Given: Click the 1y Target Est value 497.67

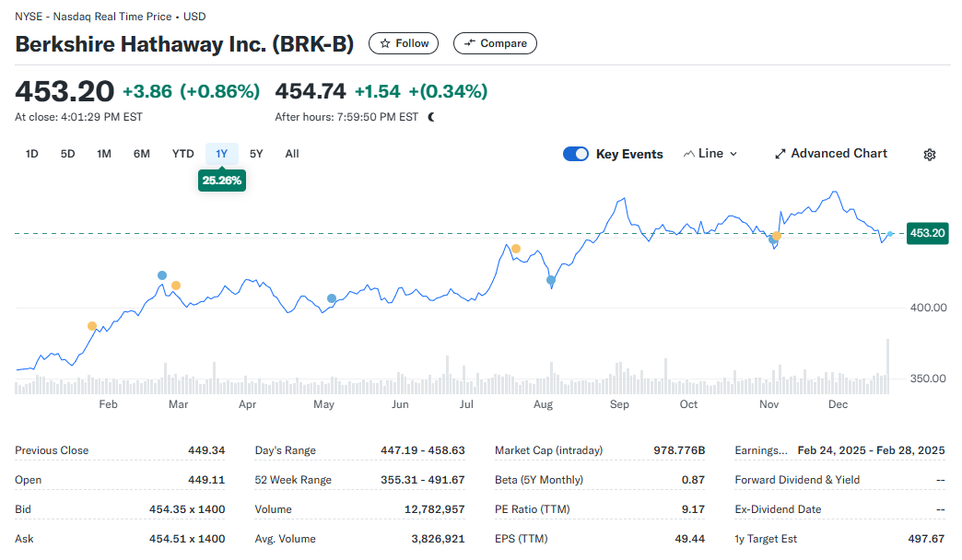Looking at the screenshot, I should pyautogui.click(x=926, y=539).
